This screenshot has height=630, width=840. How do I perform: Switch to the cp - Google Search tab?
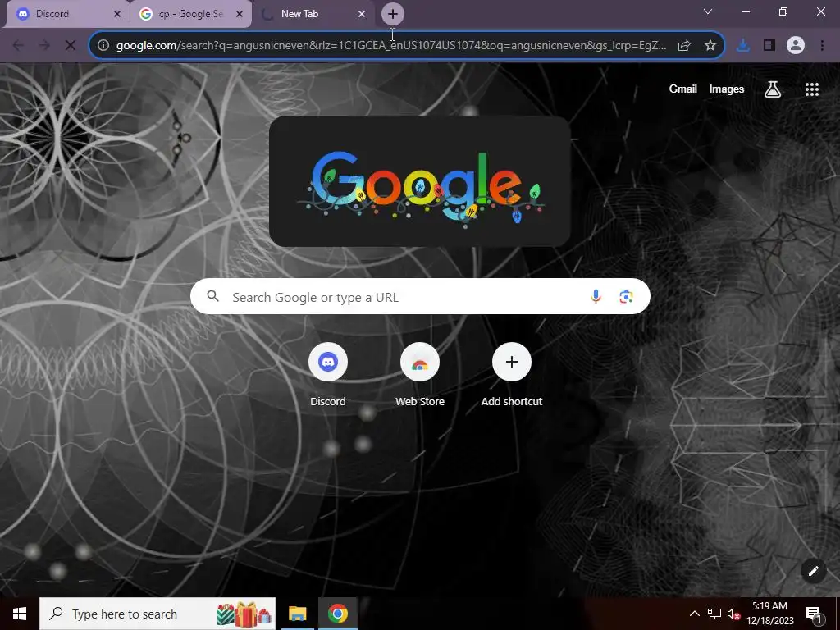point(190,14)
